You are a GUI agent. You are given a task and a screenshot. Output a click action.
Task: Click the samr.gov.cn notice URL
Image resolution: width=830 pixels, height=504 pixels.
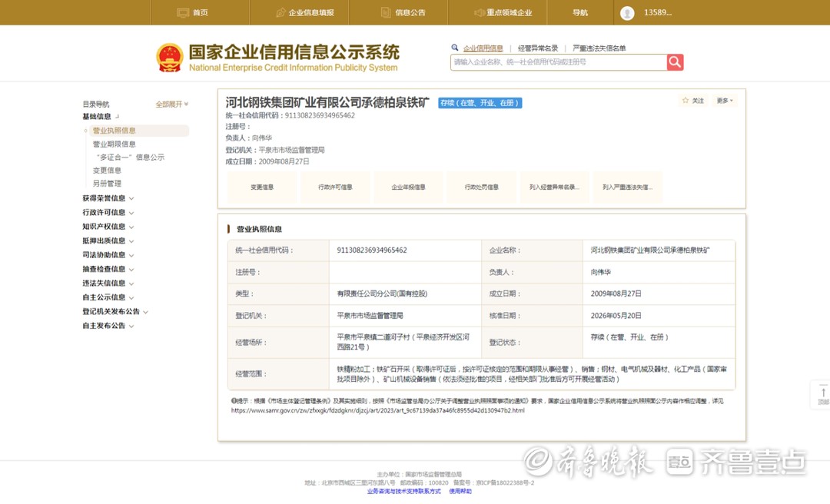(377, 410)
